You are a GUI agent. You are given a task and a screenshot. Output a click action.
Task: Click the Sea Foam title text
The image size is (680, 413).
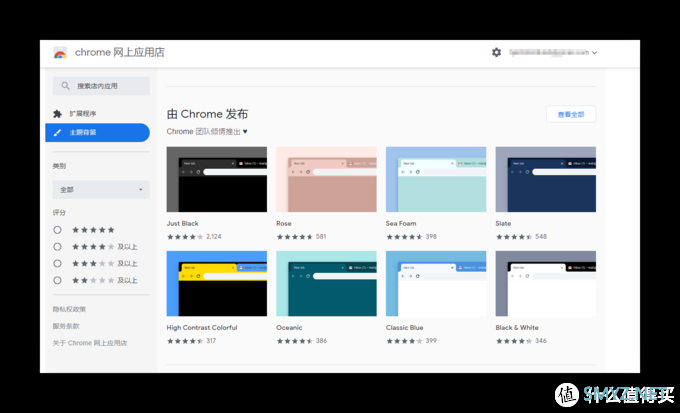(x=401, y=223)
